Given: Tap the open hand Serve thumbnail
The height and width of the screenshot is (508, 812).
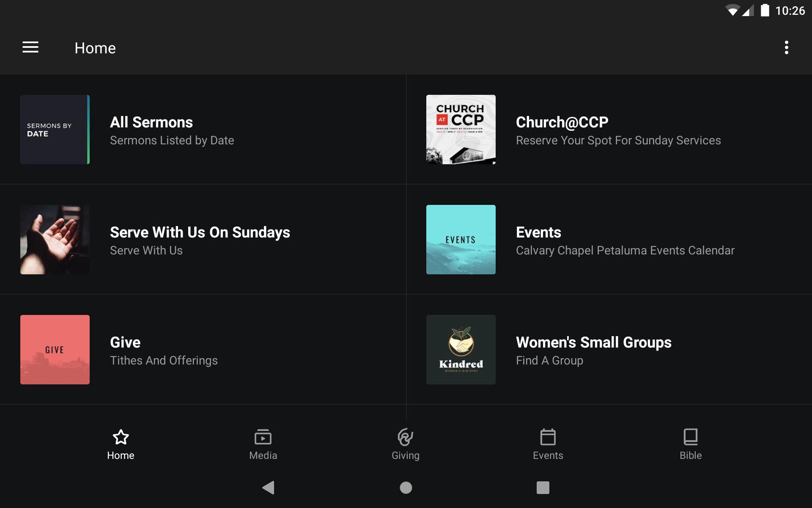Looking at the screenshot, I should [55, 240].
